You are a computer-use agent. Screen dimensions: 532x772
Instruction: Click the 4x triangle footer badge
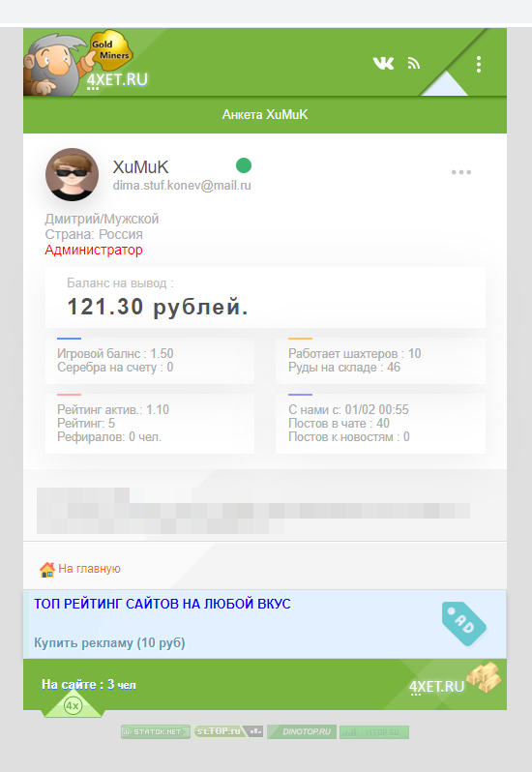73,705
